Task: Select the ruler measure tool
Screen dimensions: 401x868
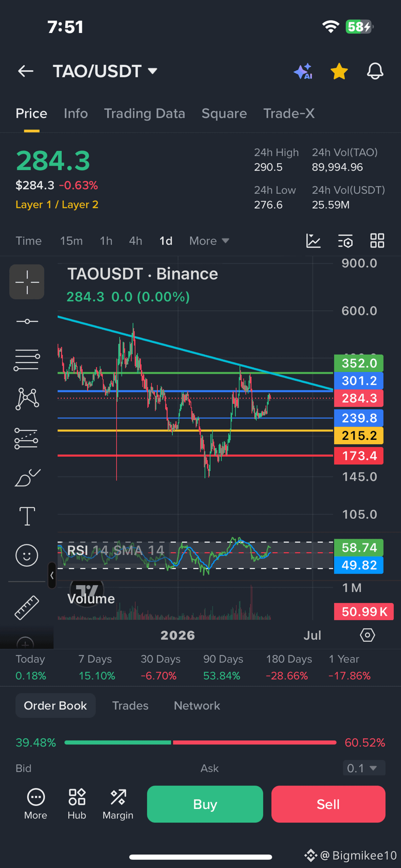Action: tap(27, 607)
